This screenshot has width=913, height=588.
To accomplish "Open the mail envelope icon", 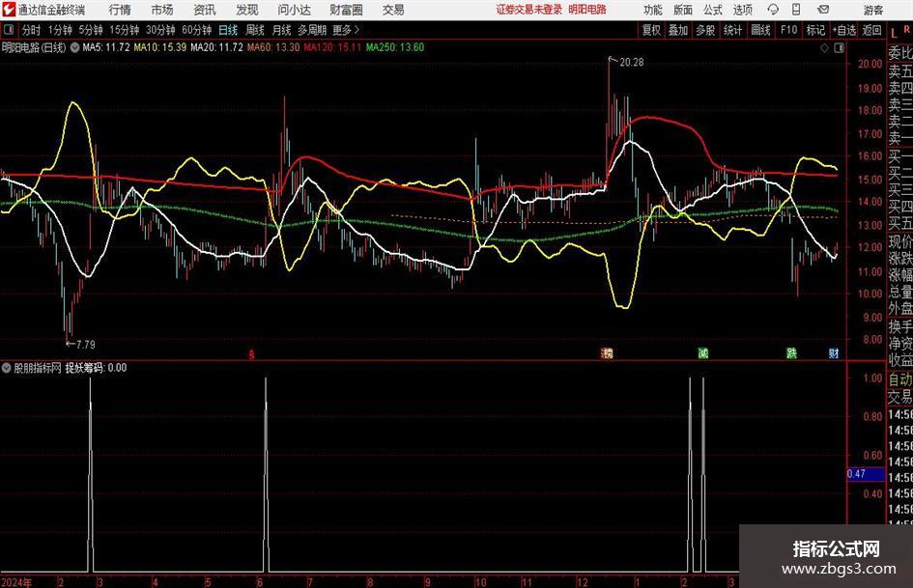I will click(x=823, y=10).
